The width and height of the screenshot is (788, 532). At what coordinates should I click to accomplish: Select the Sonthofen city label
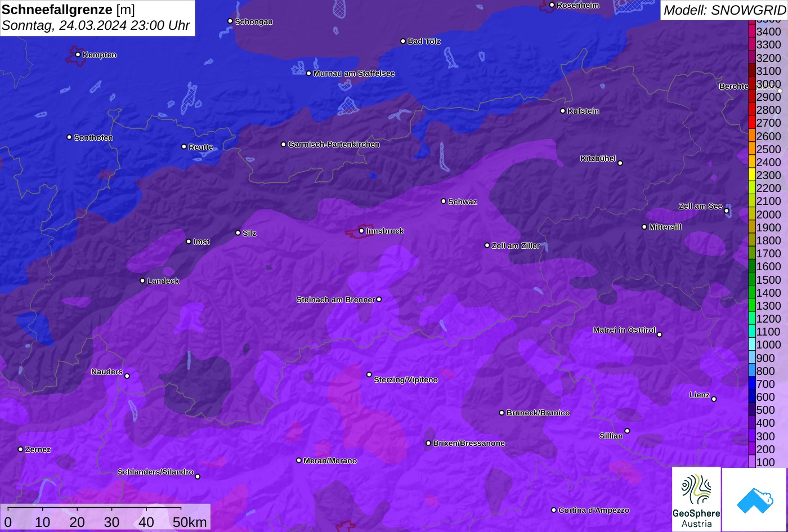click(93, 137)
